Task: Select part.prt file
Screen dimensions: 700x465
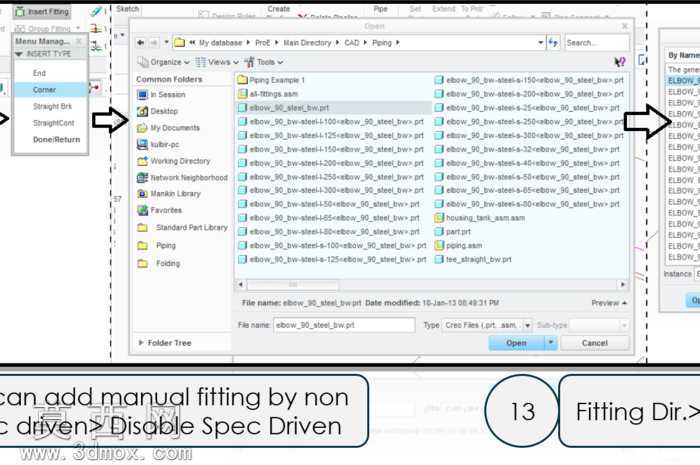Action: [453, 232]
